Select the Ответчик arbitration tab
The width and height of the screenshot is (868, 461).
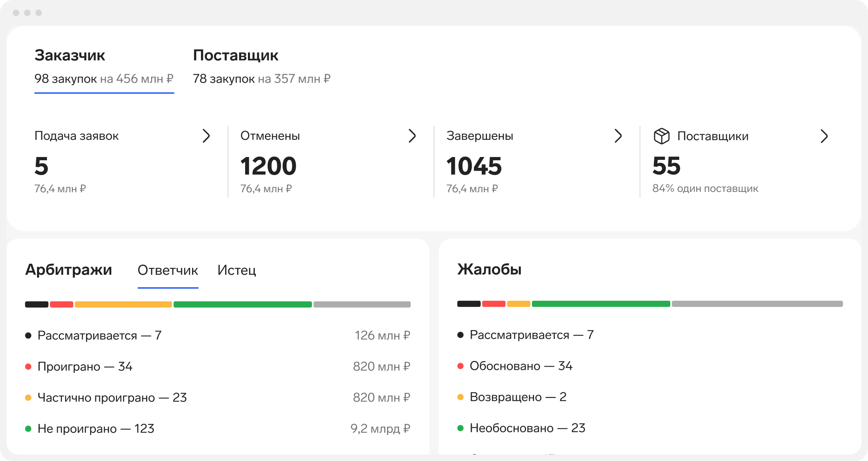pos(168,270)
